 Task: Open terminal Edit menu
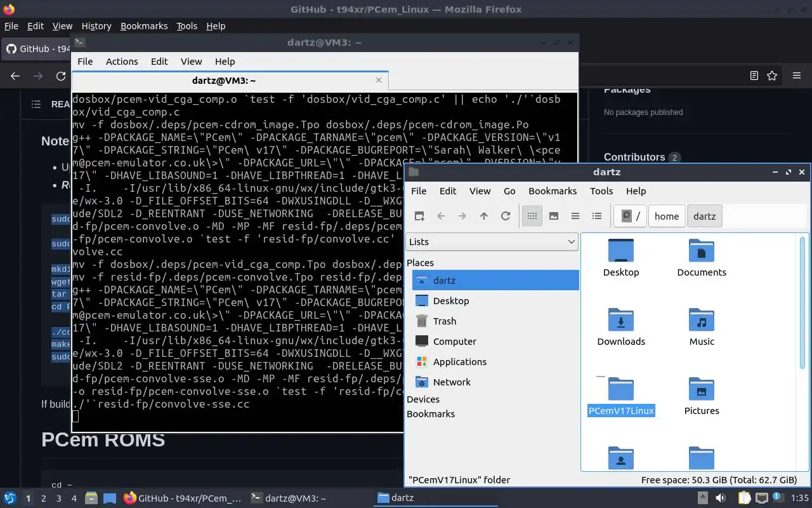pyautogui.click(x=159, y=61)
